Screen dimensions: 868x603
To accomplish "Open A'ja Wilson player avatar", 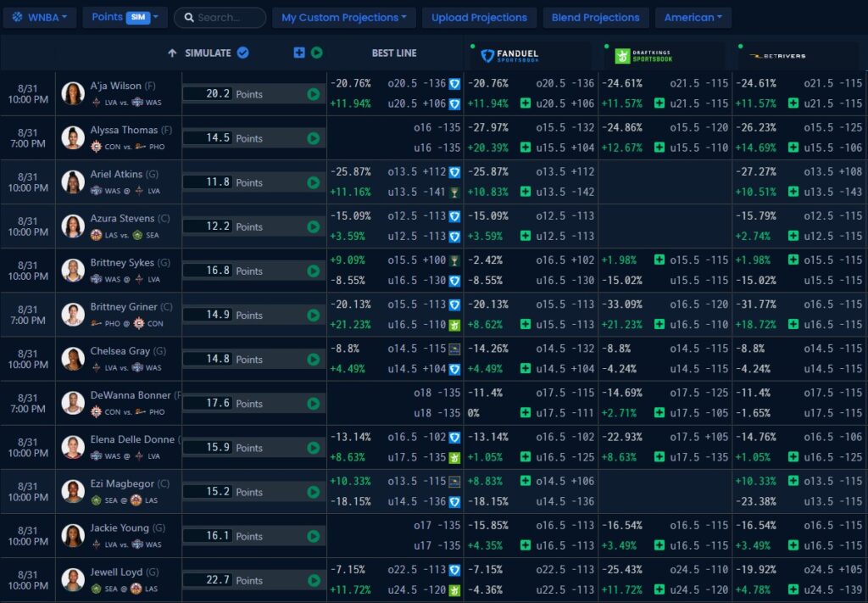I will pyautogui.click(x=73, y=93).
